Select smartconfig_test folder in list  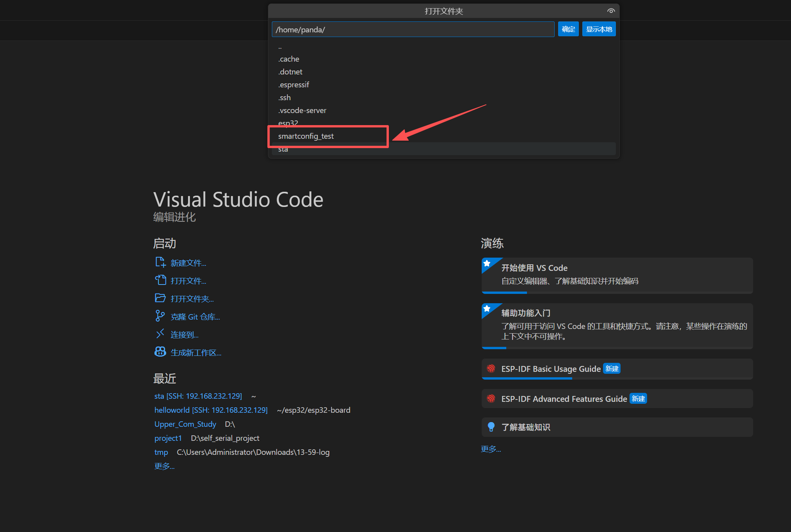306,136
